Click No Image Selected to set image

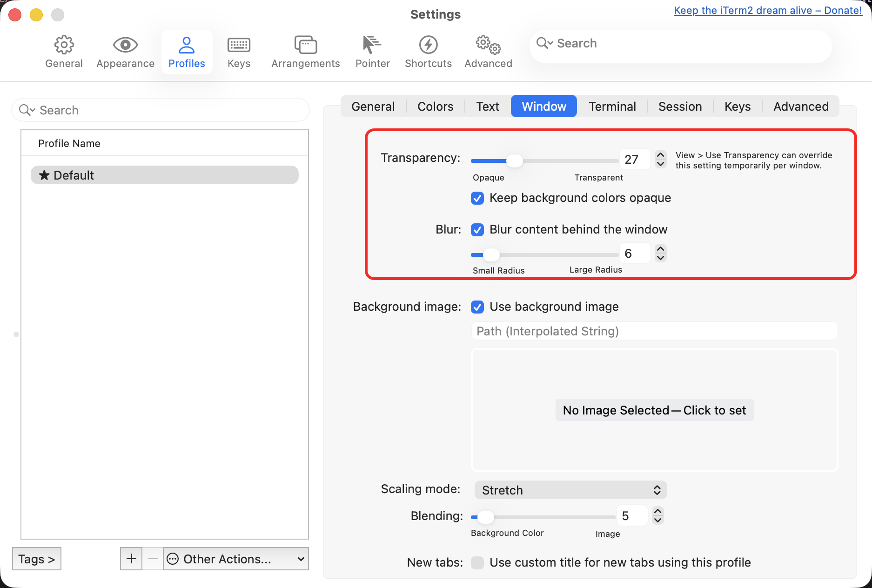pos(654,410)
